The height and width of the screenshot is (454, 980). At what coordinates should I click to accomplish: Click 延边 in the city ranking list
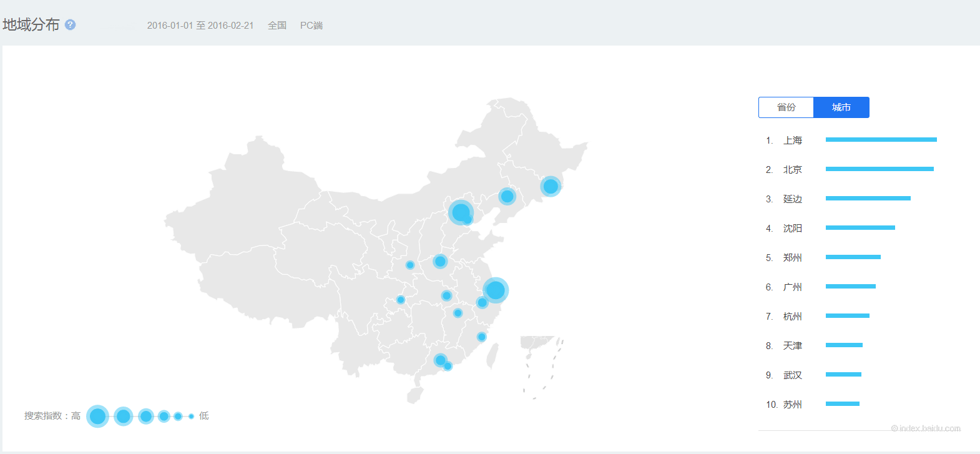pyautogui.click(x=792, y=199)
